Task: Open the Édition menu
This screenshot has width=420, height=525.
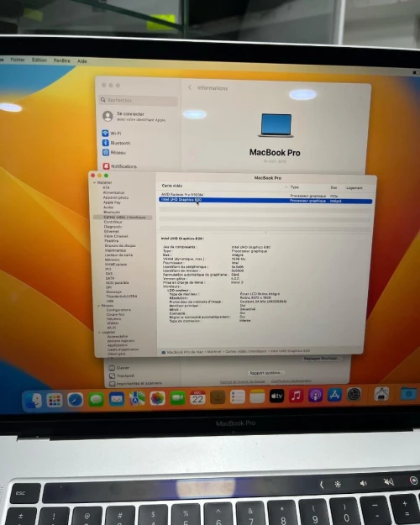Action: click(x=39, y=60)
